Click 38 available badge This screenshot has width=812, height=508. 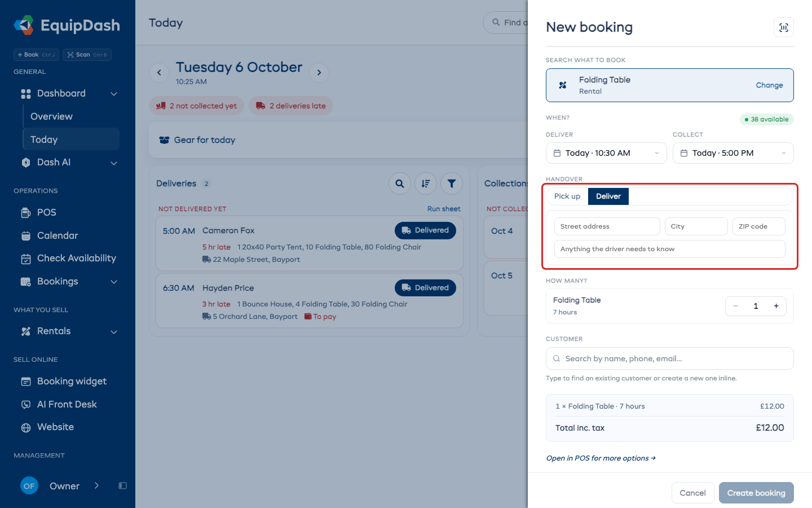(767, 119)
